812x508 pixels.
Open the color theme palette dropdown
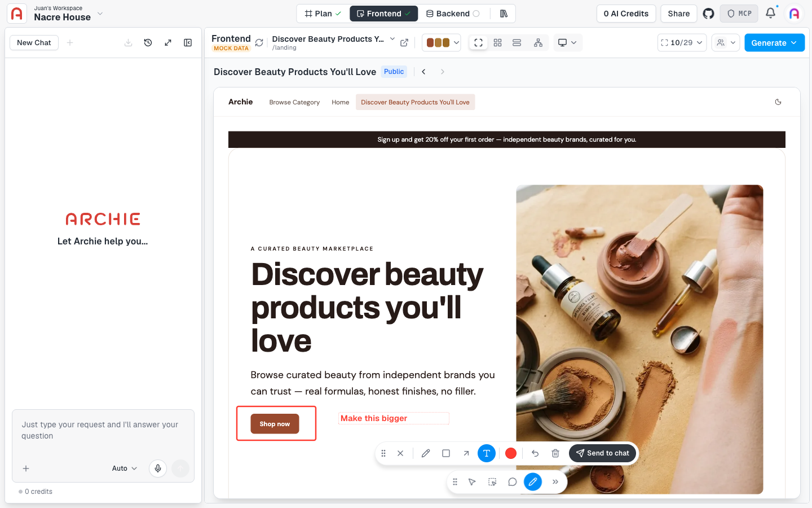(442, 43)
